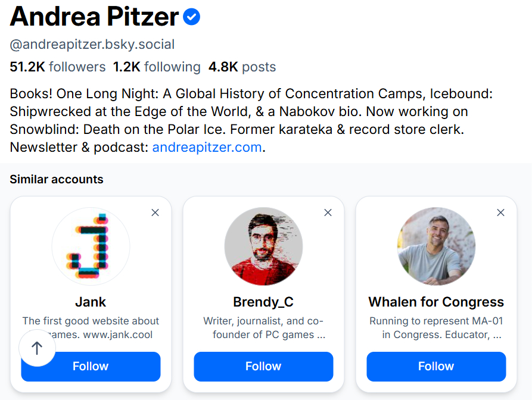Click the scroll-to-top arrow button

tap(37, 348)
